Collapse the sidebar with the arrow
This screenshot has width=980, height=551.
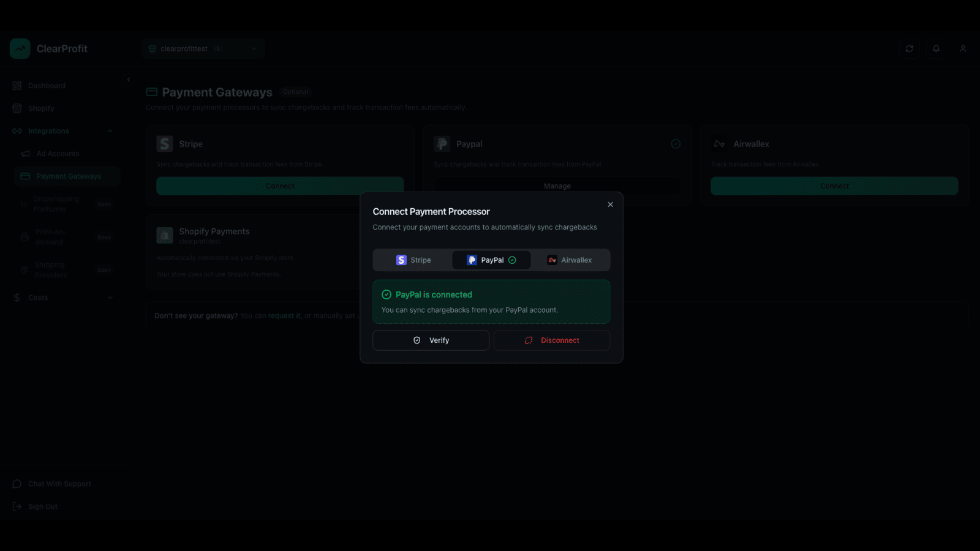pos(129,80)
